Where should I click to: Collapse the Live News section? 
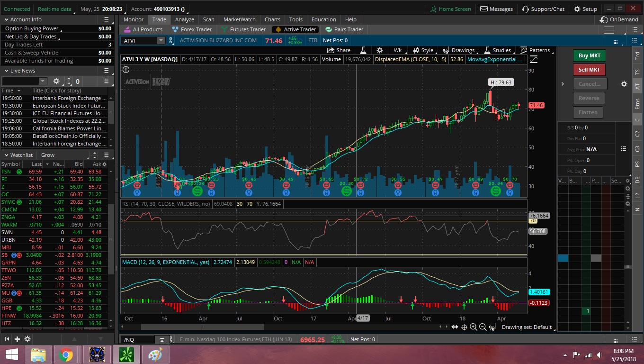pyautogui.click(x=7, y=71)
